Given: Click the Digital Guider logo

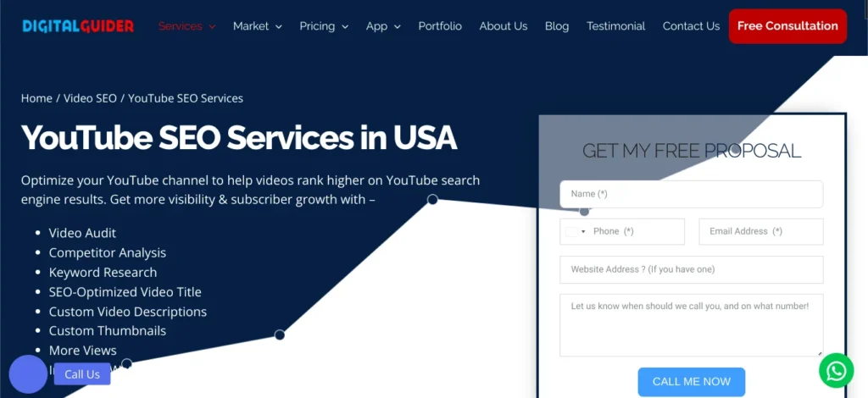Looking at the screenshot, I should click(78, 26).
